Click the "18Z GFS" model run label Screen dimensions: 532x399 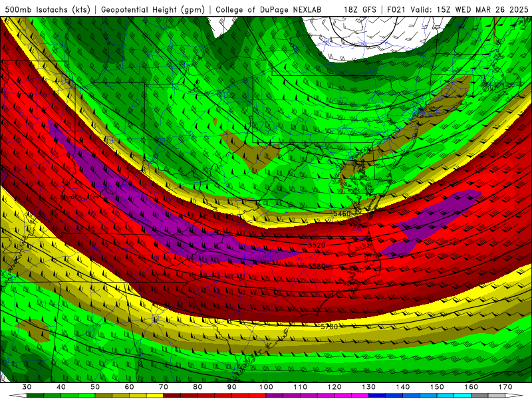(x=360, y=9)
